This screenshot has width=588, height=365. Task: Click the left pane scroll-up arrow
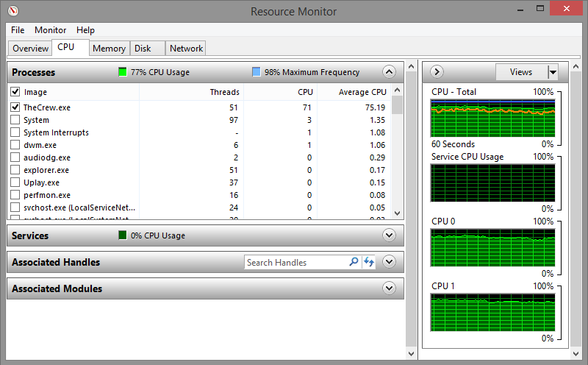[x=411, y=66]
